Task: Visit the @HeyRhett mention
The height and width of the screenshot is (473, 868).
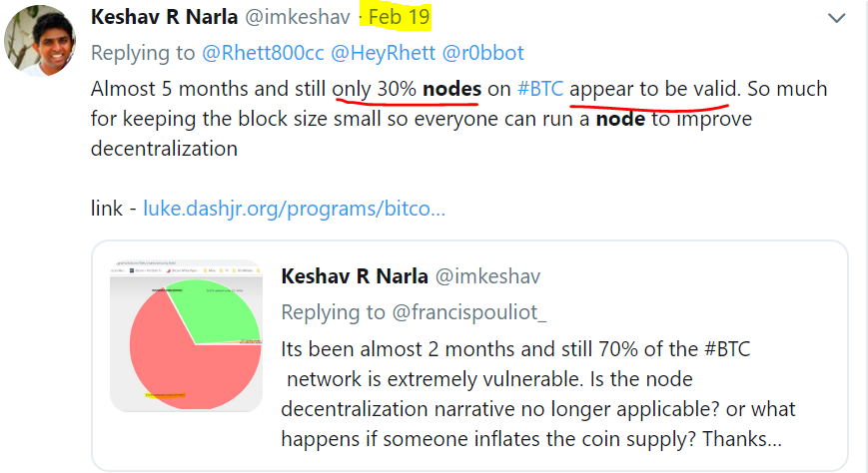Action: tap(384, 53)
